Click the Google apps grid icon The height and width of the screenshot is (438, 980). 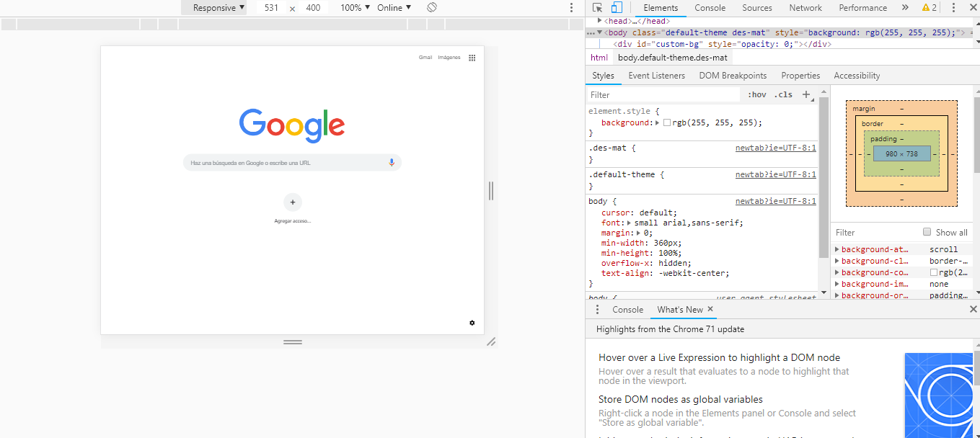472,58
